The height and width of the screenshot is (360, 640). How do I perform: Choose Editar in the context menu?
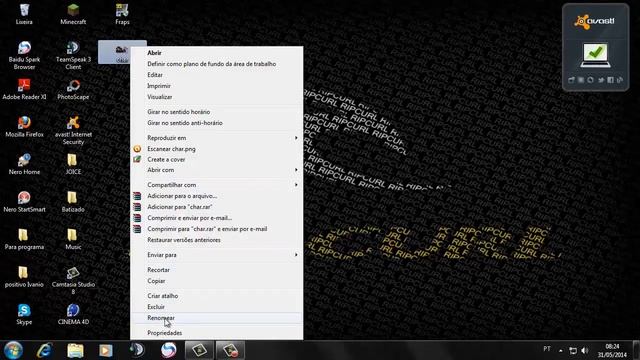pyautogui.click(x=217, y=75)
